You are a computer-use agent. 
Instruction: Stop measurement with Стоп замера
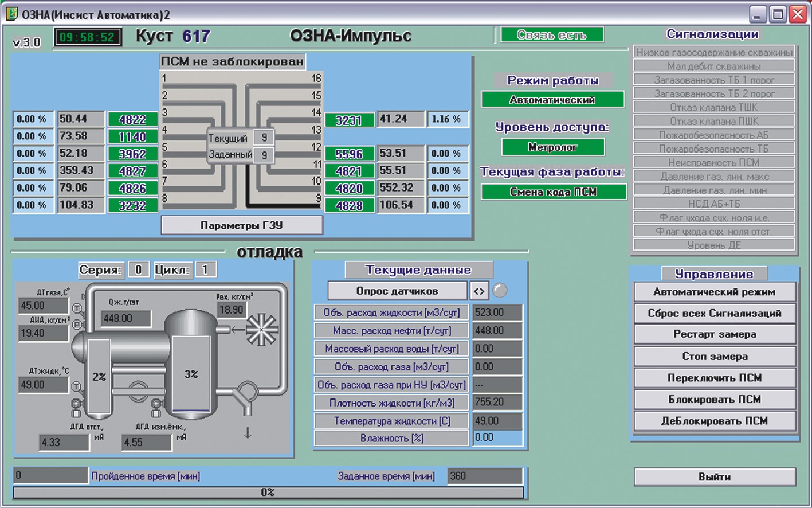pos(715,356)
